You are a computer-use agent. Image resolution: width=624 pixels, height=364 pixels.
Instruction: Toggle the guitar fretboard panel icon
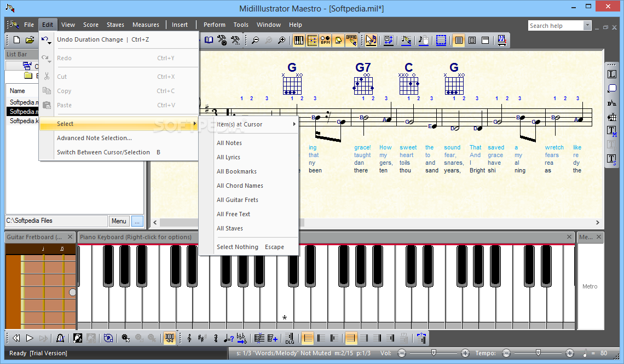(x=312, y=40)
